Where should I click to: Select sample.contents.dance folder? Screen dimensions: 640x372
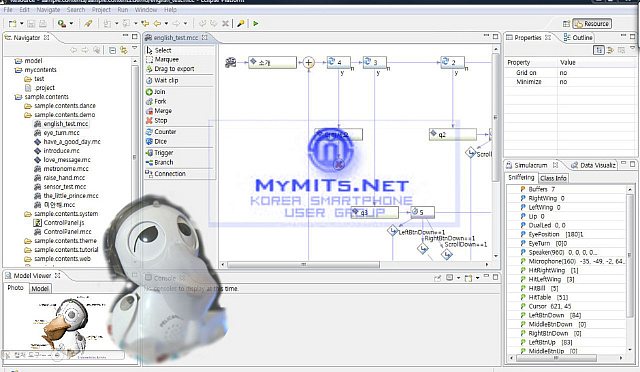64,106
